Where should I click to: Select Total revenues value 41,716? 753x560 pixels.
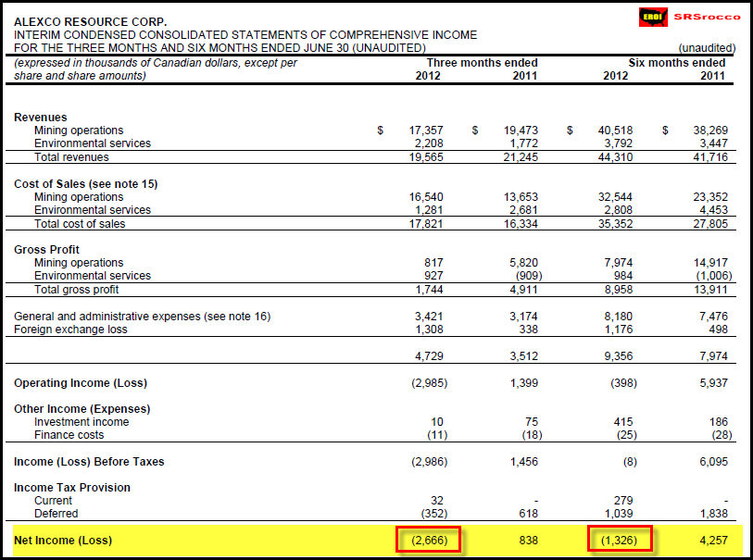click(710, 157)
